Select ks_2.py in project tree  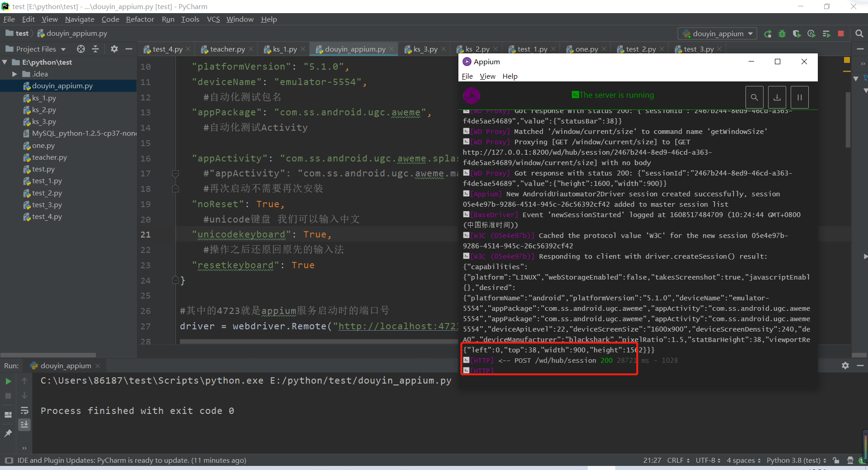tap(44, 110)
